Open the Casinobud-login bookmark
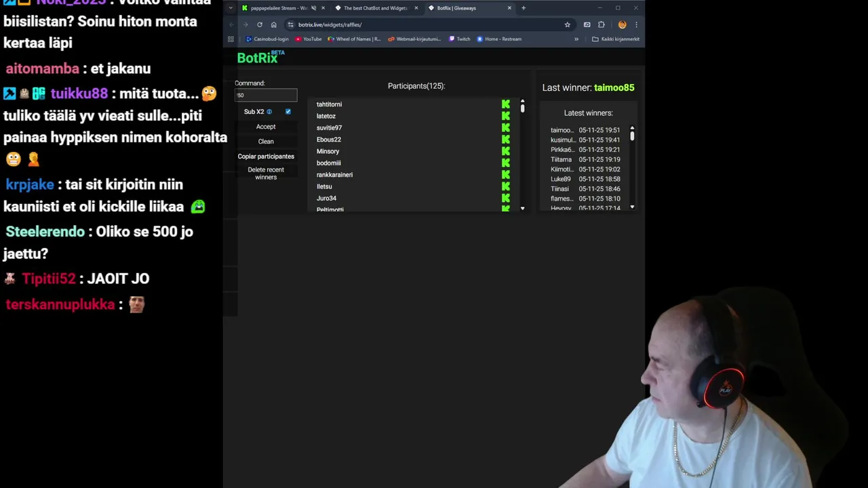 [267, 39]
